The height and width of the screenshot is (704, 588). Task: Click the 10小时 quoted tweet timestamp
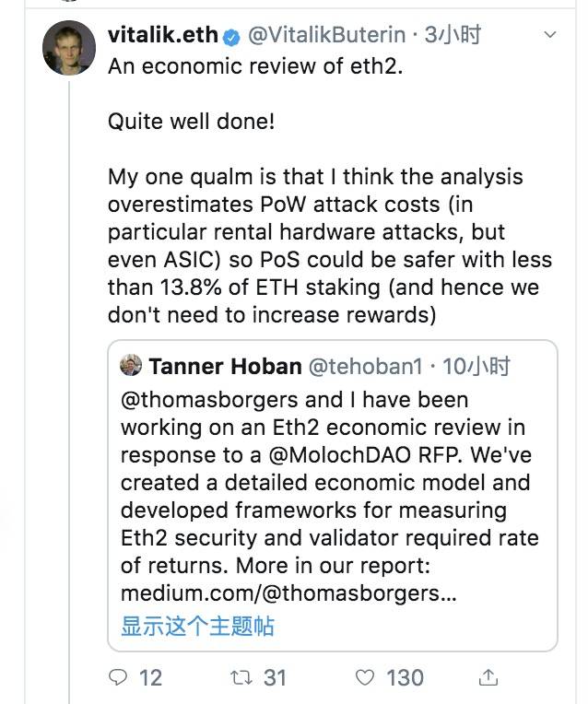click(476, 367)
